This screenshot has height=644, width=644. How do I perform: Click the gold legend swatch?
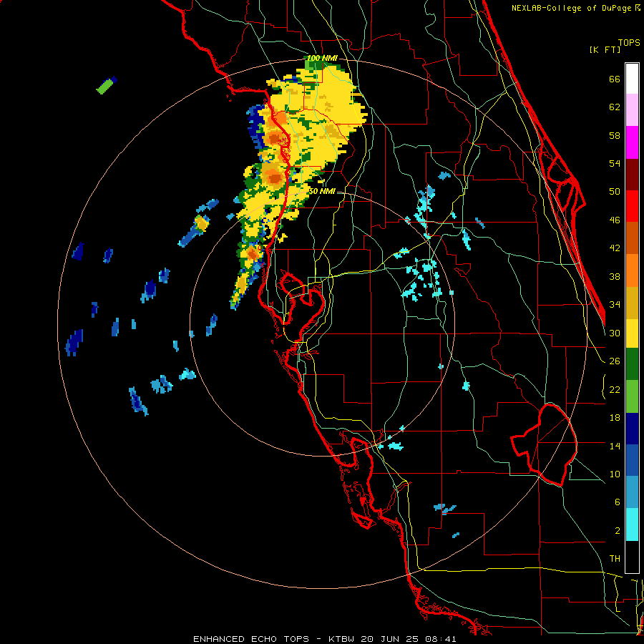(632, 302)
